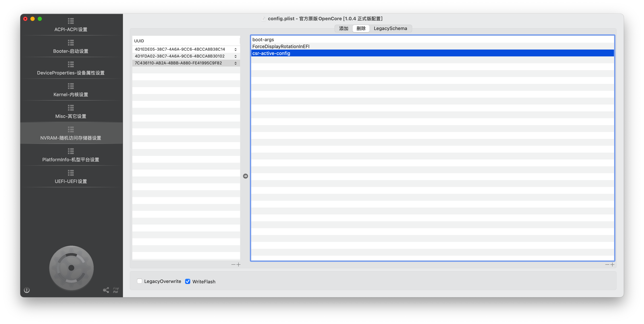Open the dropdown stepper for UUID 4D1FDA02
644x324 pixels.
point(236,56)
